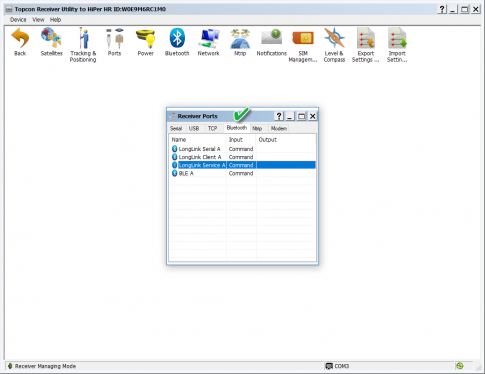The image size is (485, 374).
Task: Click the Export Settings icon
Action: click(366, 38)
